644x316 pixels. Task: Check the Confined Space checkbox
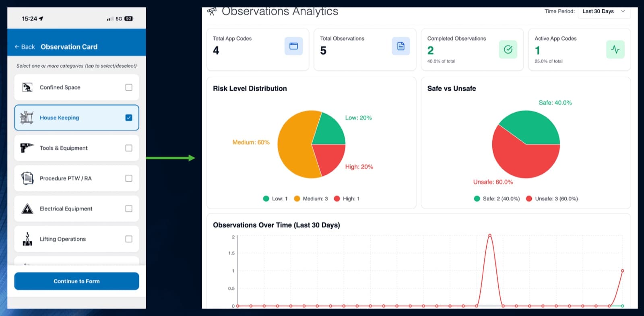(x=129, y=87)
